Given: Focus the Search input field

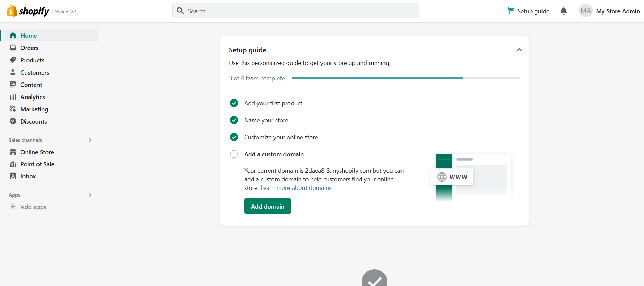Looking at the screenshot, I should point(296,11).
